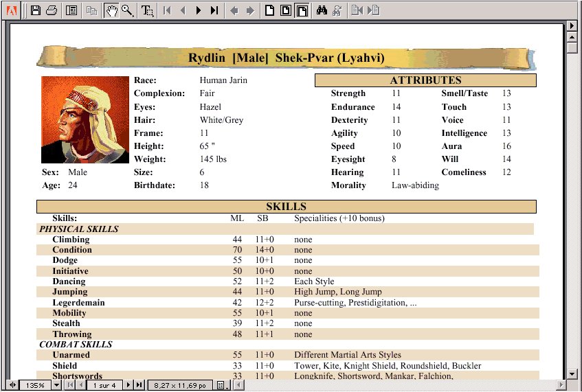Click the 'Stealth' skill name
Image resolution: width=582 pixels, height=392 pixels.
coord(66,323)
